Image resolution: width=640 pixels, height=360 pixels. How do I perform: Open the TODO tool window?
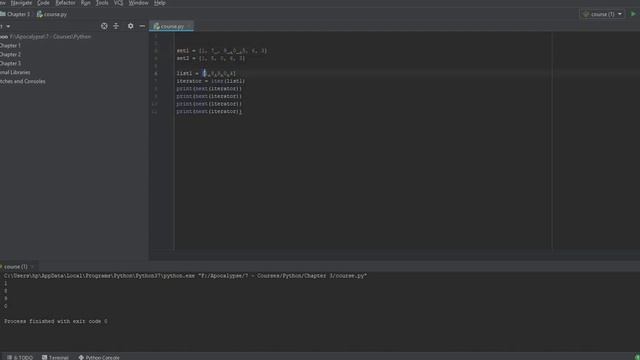click(20, 357)
